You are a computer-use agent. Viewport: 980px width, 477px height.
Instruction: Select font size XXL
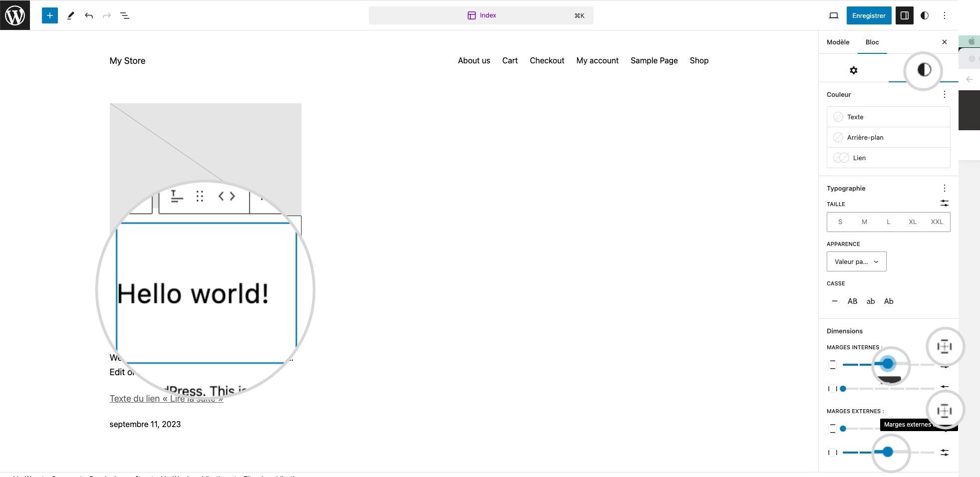coord(937,222)
